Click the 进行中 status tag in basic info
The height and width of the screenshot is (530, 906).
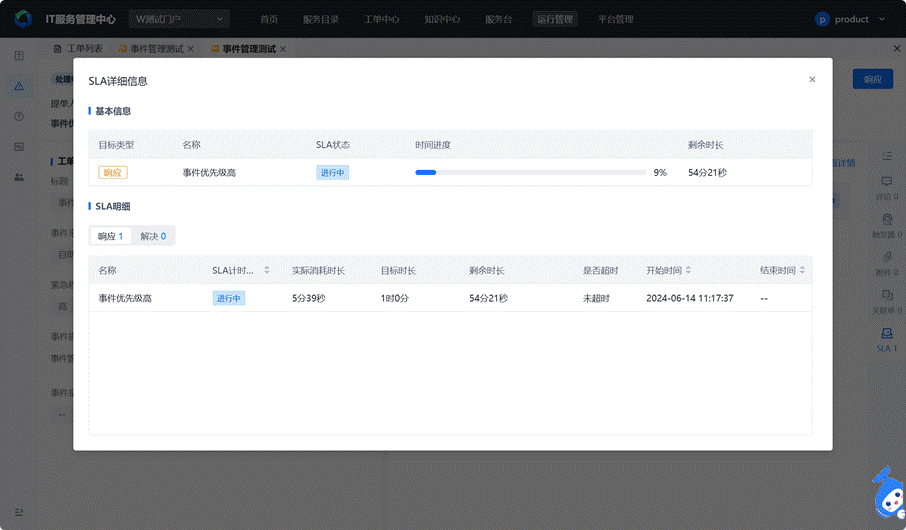(332, 172)
